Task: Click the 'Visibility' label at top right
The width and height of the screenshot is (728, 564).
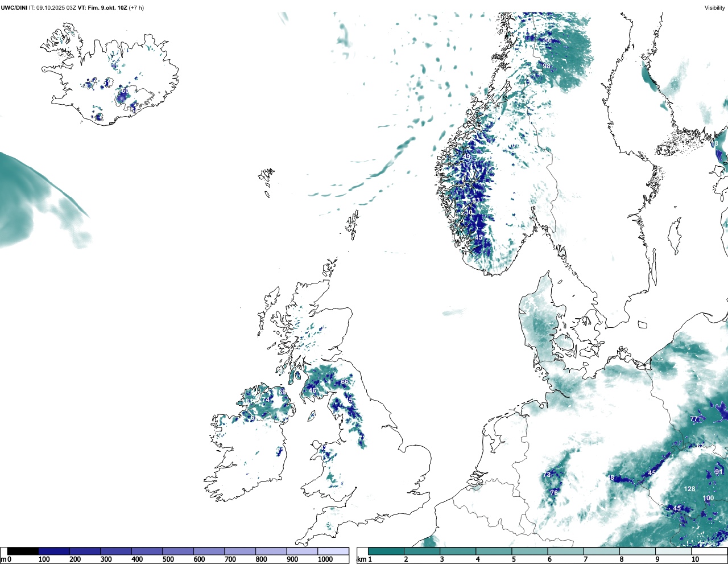Action: pos(715,7)
